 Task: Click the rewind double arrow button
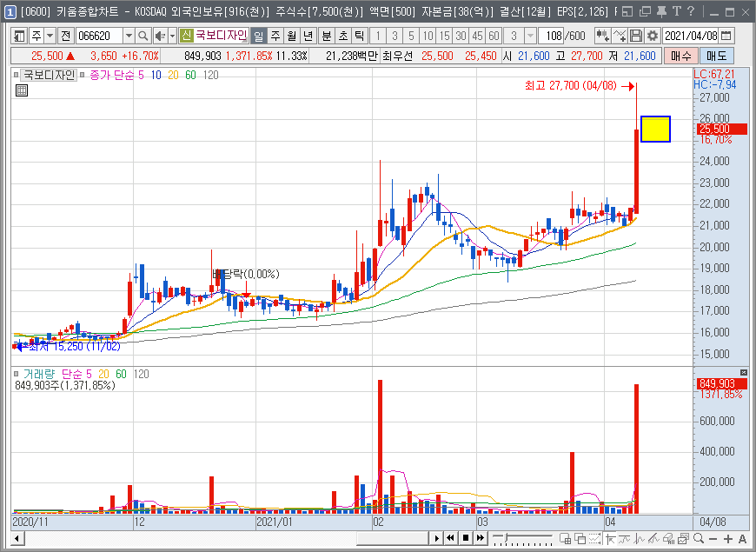[450, 538]
